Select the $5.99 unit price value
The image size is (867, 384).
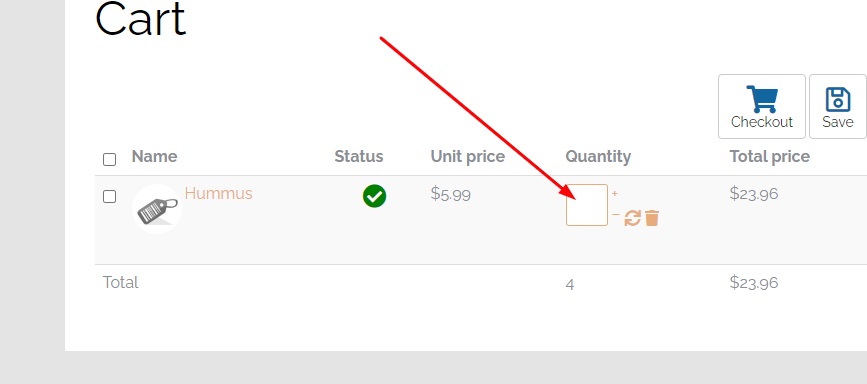click(x=451, y=194)
